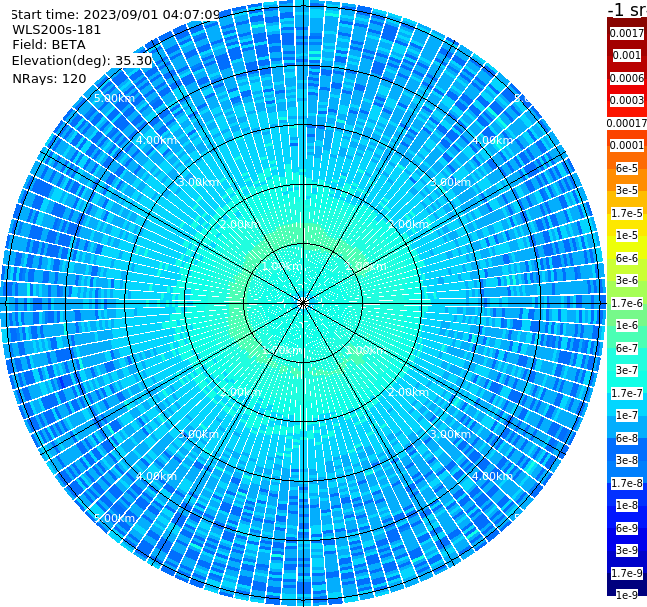
Task: Click the 5.00km range label near Elevation text
Action: coord(114,98)
